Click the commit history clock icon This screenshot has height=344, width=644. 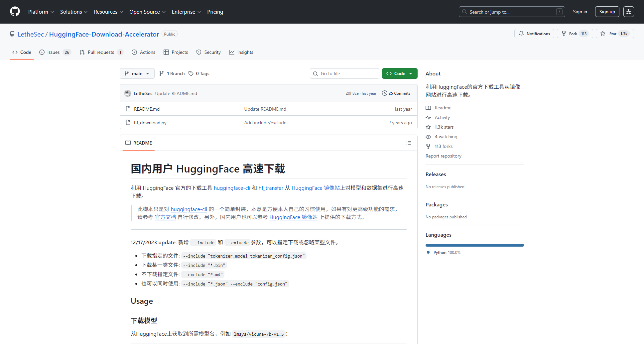pos(385,93)
